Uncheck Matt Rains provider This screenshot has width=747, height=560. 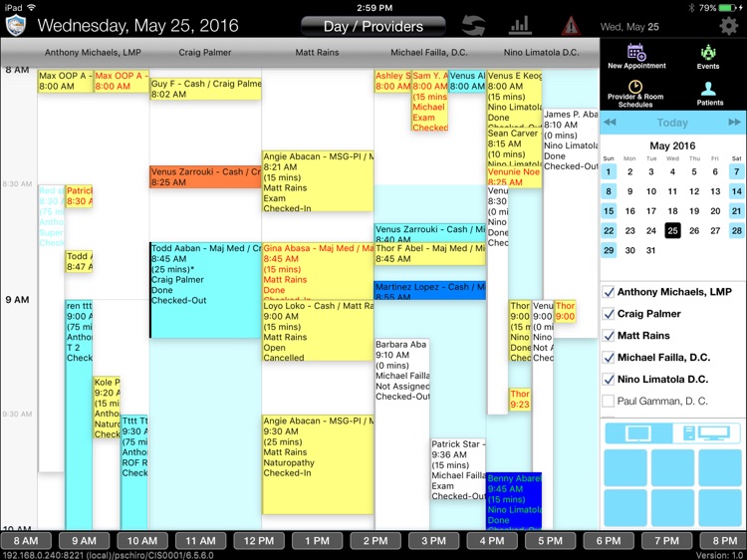coord(609,336)
